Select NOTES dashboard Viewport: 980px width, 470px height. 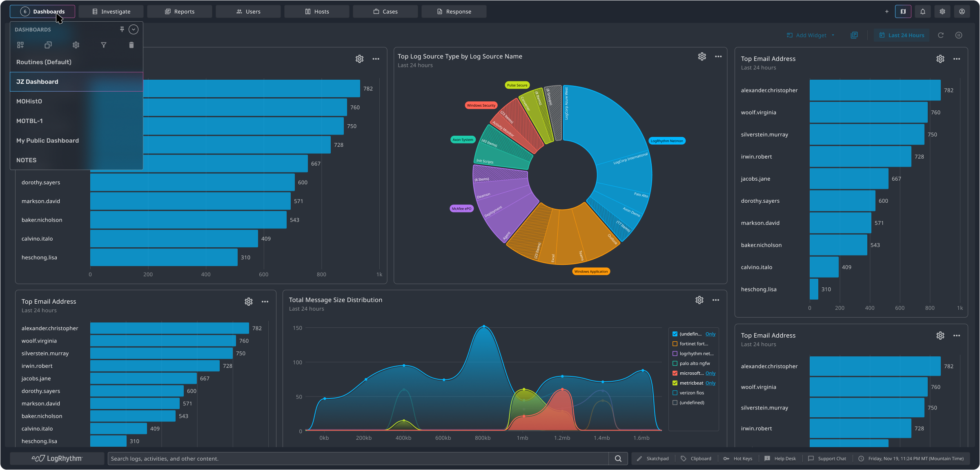pyautogui.click(x=76, y=160)
